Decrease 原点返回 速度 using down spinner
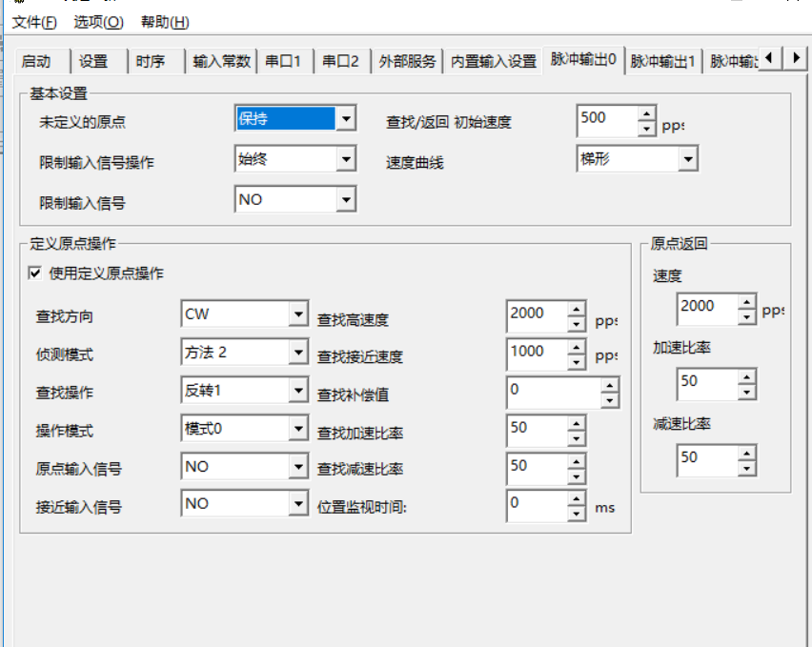 point(745,316)
